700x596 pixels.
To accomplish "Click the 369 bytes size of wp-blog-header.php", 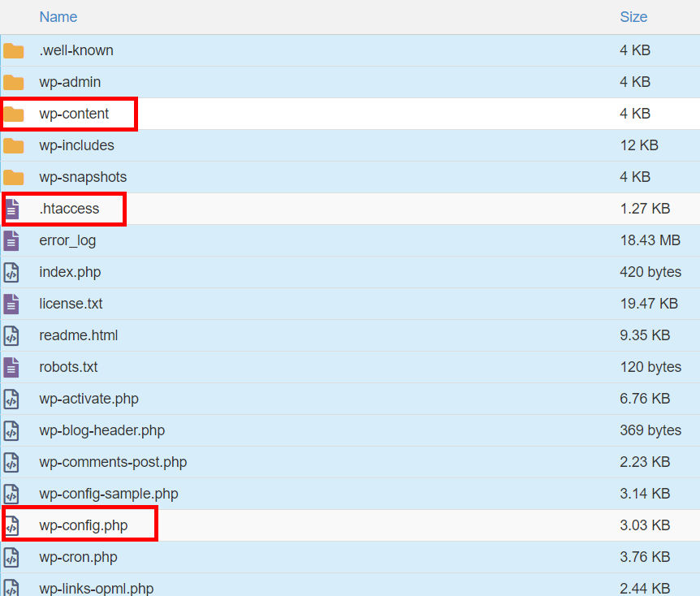I will click(650, 430).
